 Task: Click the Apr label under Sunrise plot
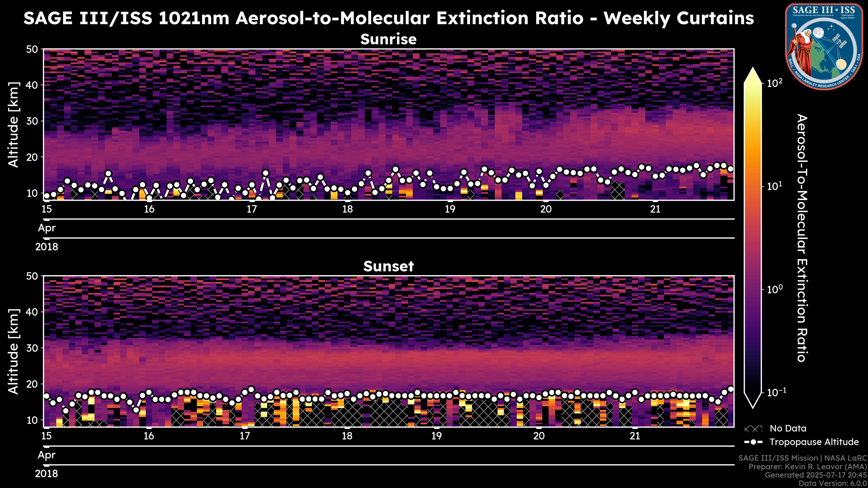47,228
